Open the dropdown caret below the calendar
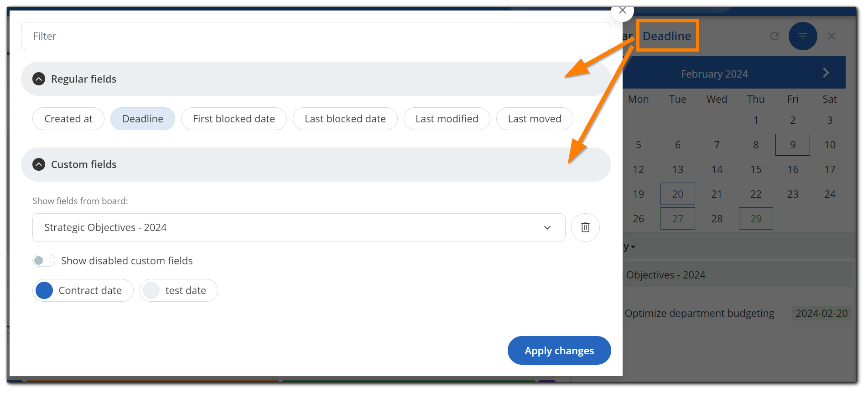 coord(632,247)
